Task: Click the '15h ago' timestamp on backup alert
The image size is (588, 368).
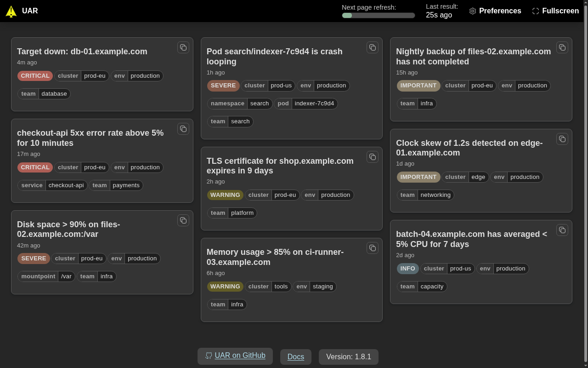Action: pyautogui.click(x=407, y=73)
